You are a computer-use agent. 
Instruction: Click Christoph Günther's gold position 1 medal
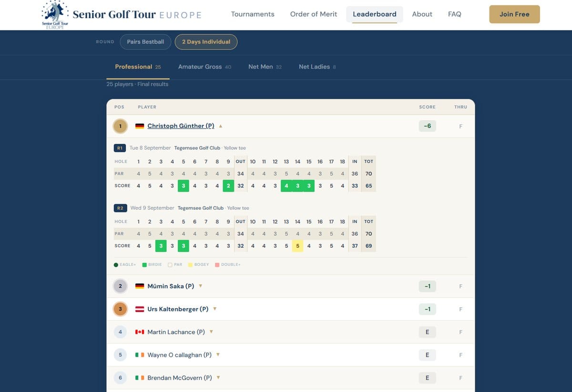point(120,126)
